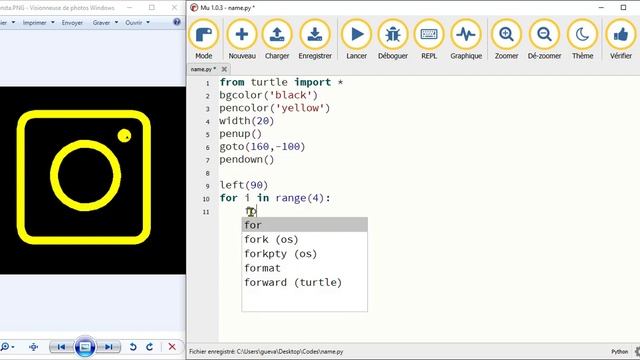Save the script with Enregistrer
The width and height of the screenshot is (640, 360).
(x=315, y=40)
